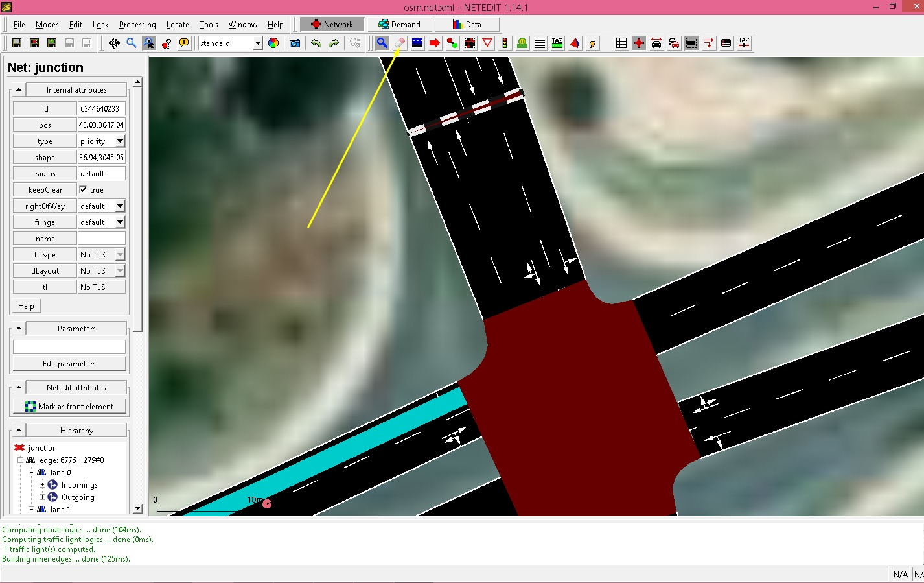Toggle spread vehicles car icon
This screenshot has height=583, width=924.
click(x=656, y=43)
